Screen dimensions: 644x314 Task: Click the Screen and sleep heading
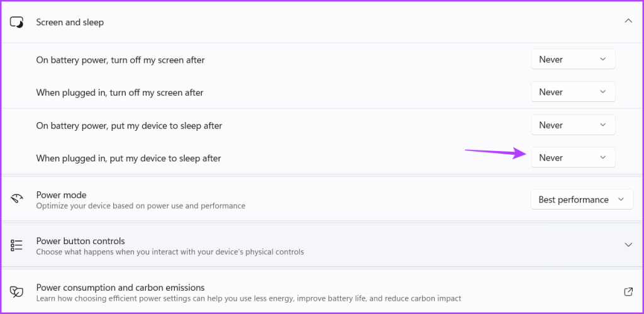pyautogui.click(x=70, y=22)
